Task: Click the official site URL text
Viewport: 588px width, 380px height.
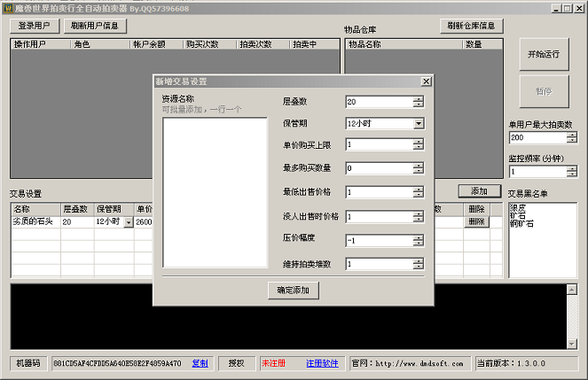Action: coord(419,363)
